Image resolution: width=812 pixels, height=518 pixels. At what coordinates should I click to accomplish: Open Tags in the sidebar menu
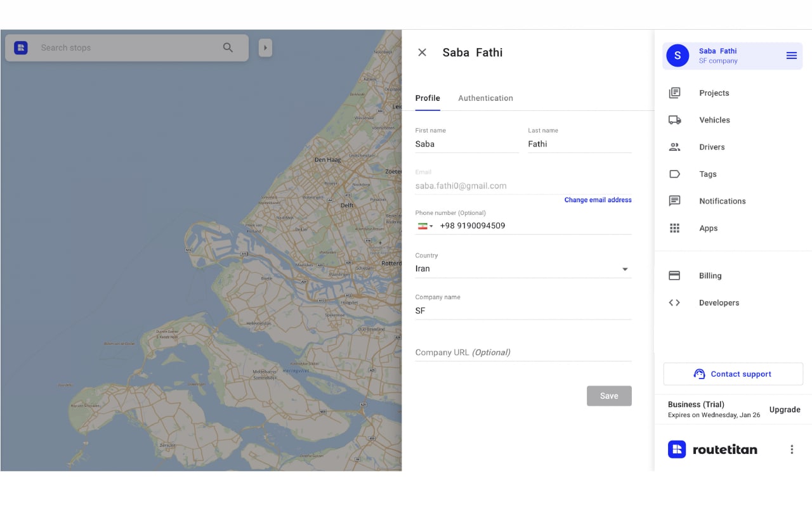coord(708,174)
